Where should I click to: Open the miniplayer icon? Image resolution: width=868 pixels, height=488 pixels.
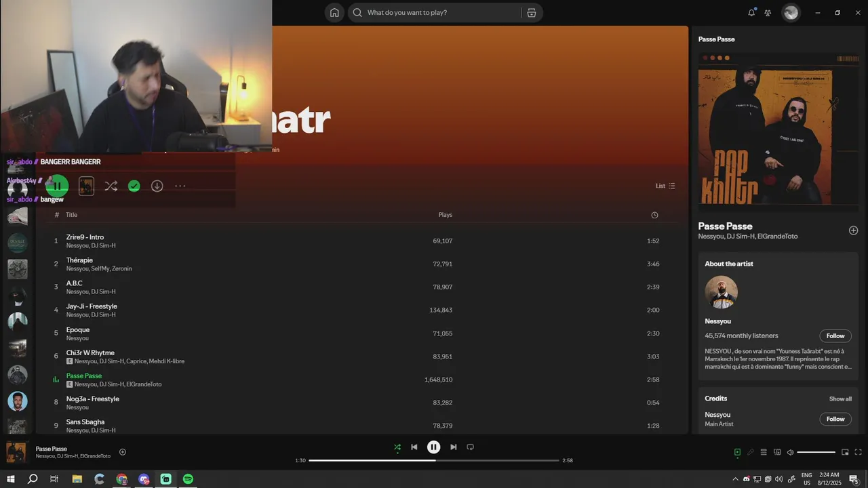pyautogui.click(x=845, y=452)
